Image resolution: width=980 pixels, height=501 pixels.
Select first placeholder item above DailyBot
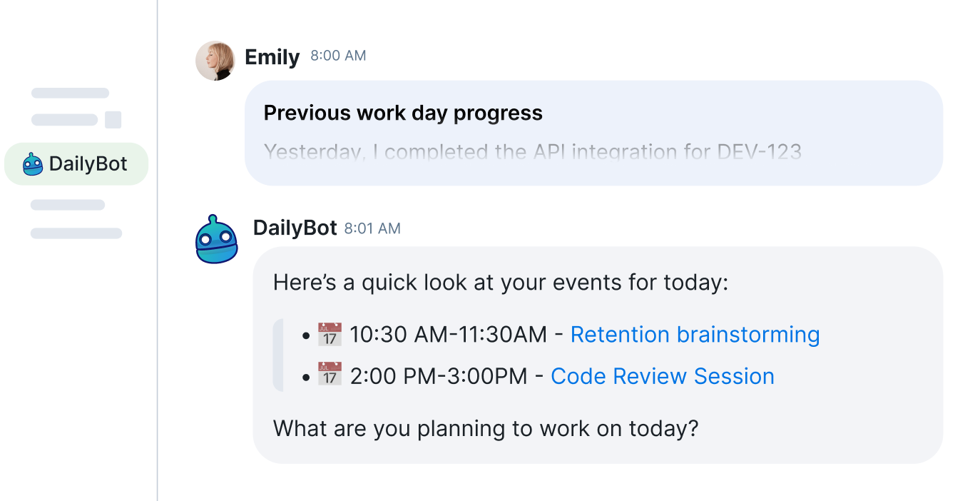click(70, 93)
